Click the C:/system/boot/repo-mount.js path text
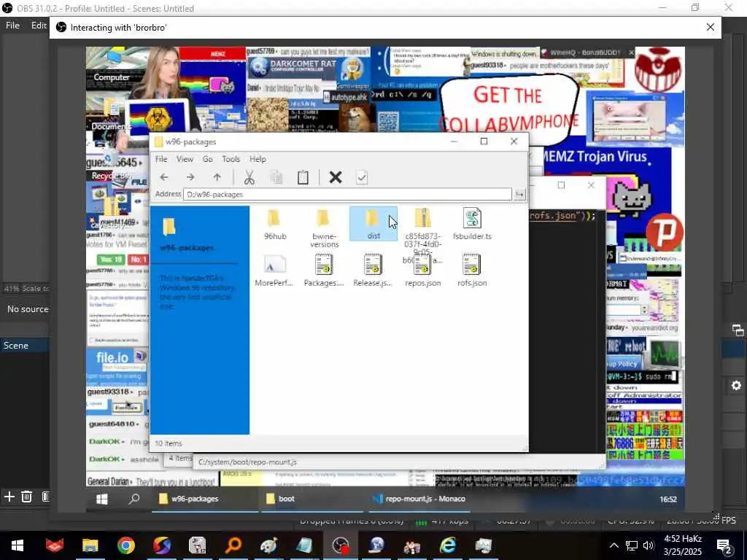The width and height of the screenshot is (747, 560). point(247,462)
